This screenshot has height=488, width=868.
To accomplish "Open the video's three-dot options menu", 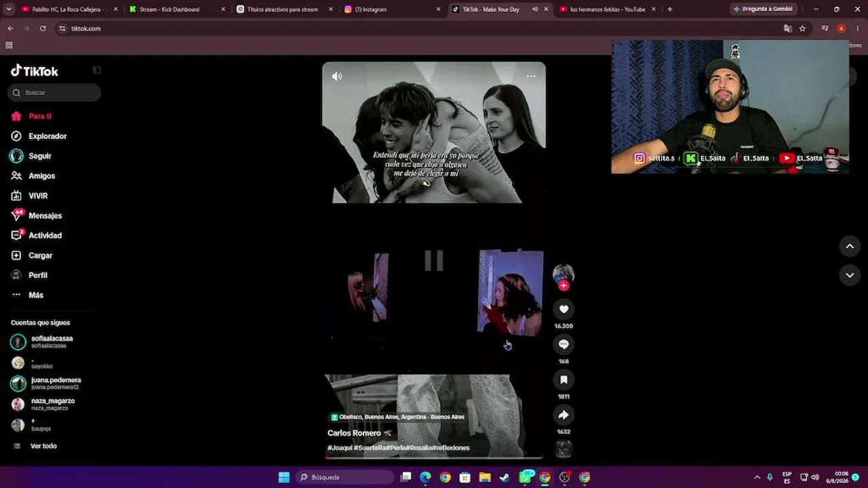I will pos(531,76).
